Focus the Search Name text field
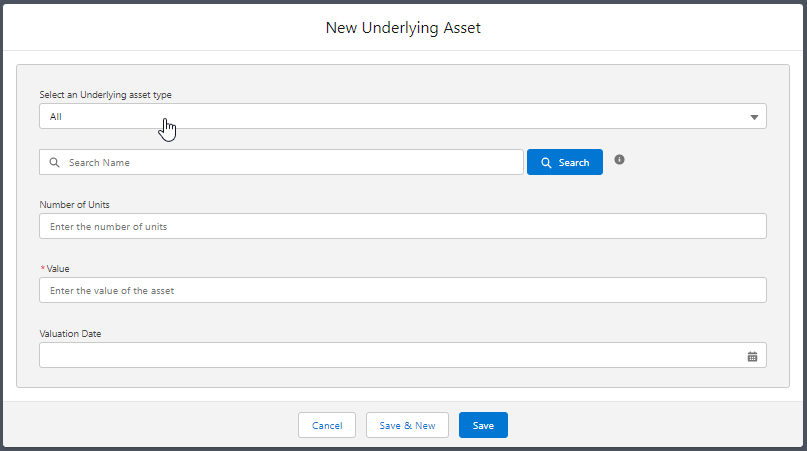The width and height of the screenshot is (807, 451). point(281,162)
